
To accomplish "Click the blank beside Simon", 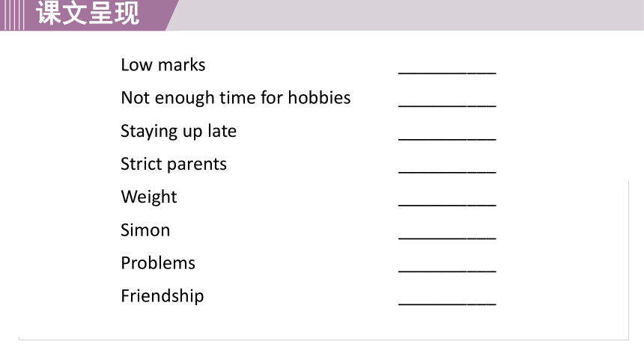I will coord(447,233).
